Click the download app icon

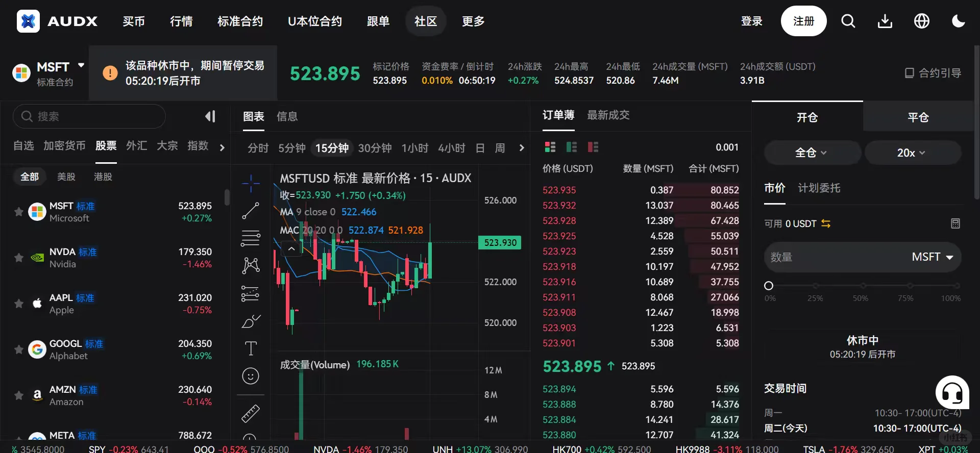click(x=885, y=21)
